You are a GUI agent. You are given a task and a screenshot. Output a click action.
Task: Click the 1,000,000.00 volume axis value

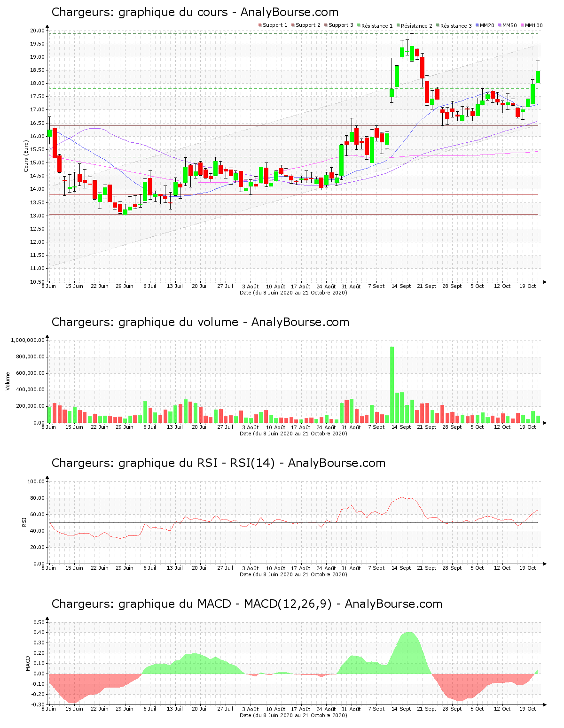click(x=28, y=340)
